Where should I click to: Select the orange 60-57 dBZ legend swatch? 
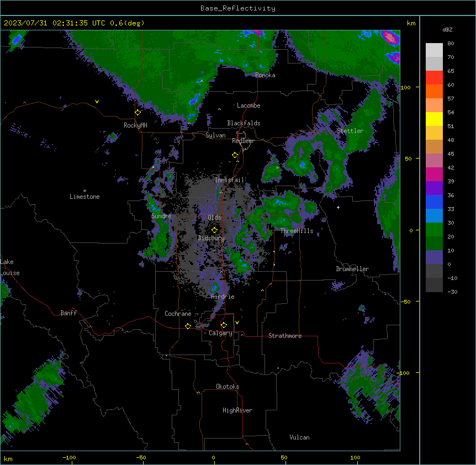click(434, 91)
